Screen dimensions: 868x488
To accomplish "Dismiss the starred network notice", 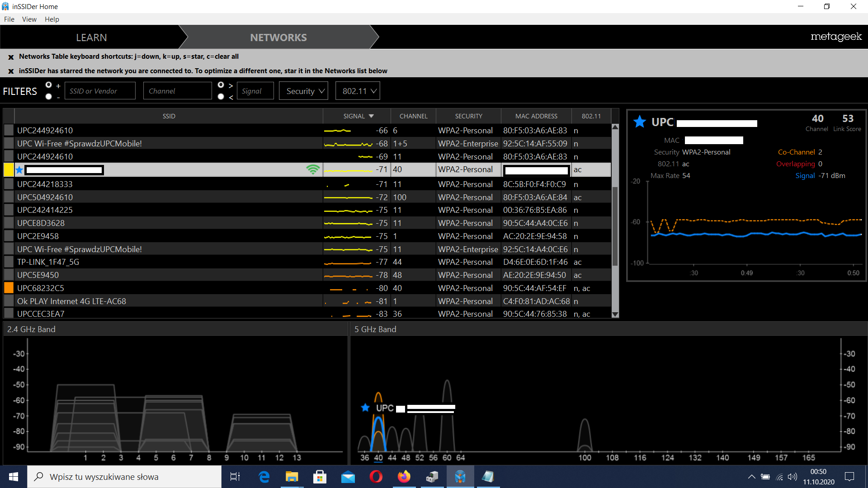I will (11, 71).
